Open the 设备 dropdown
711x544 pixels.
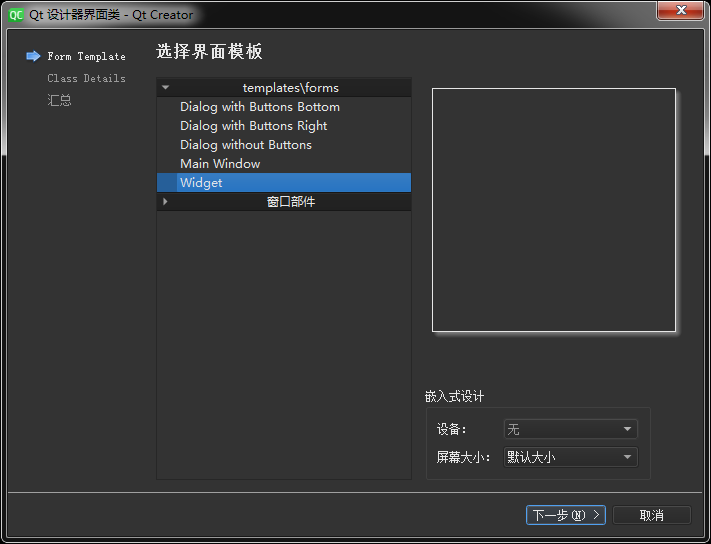coord(570,429)
